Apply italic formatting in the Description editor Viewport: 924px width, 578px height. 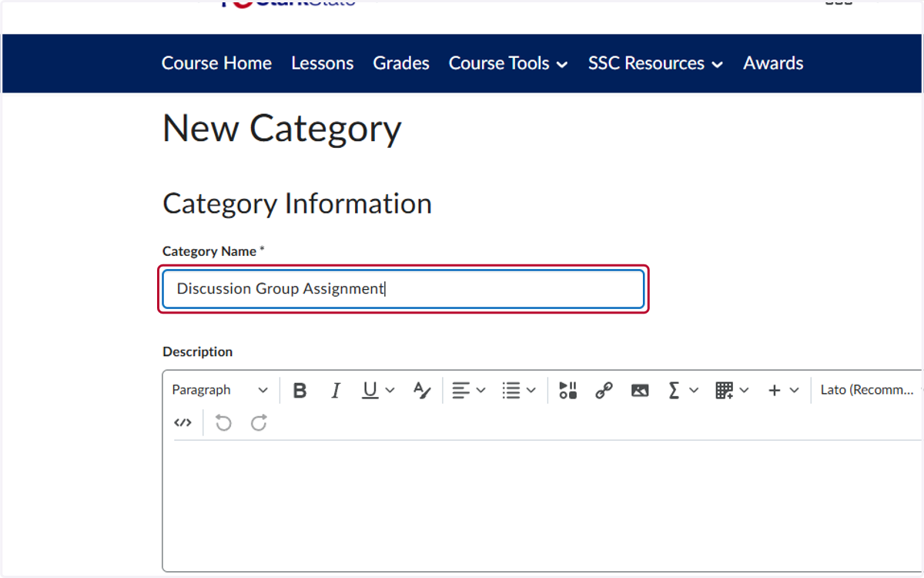coord(335,391)
